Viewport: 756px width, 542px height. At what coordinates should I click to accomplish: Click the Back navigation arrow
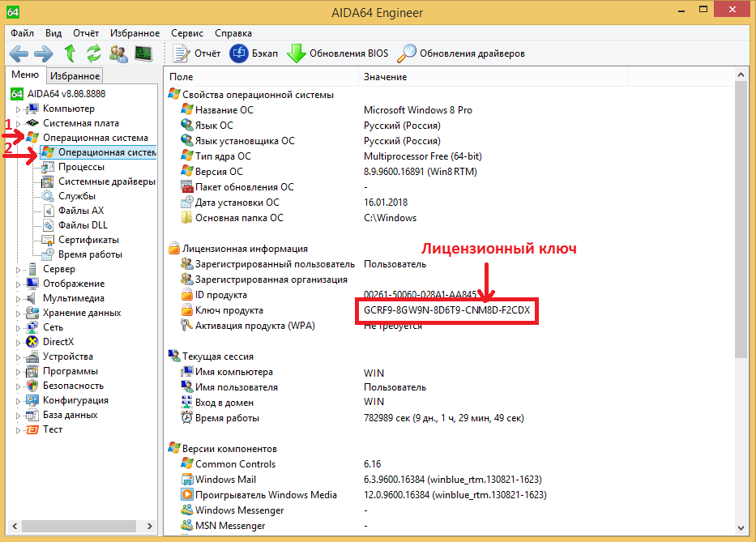coord(19,53)
